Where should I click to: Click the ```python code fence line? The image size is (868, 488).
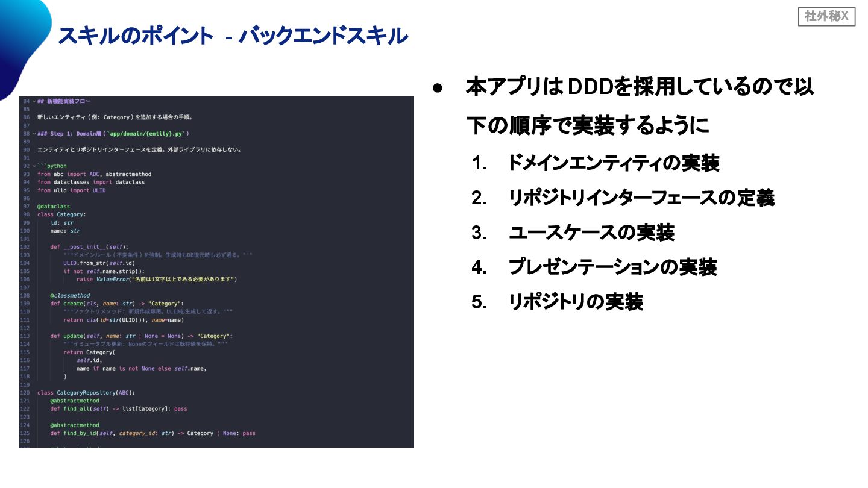click(x=52, y=166)
